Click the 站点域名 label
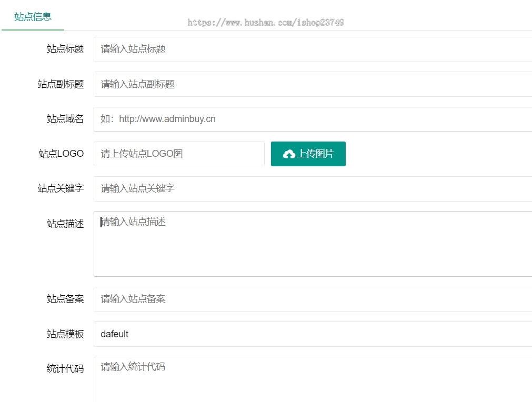The height and width of the screenshot is (402, 532). tap(65, 119)
